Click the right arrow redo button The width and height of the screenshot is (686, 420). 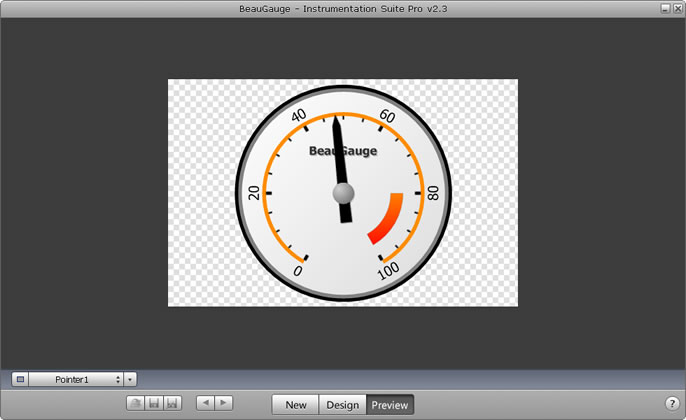[224, 402]
